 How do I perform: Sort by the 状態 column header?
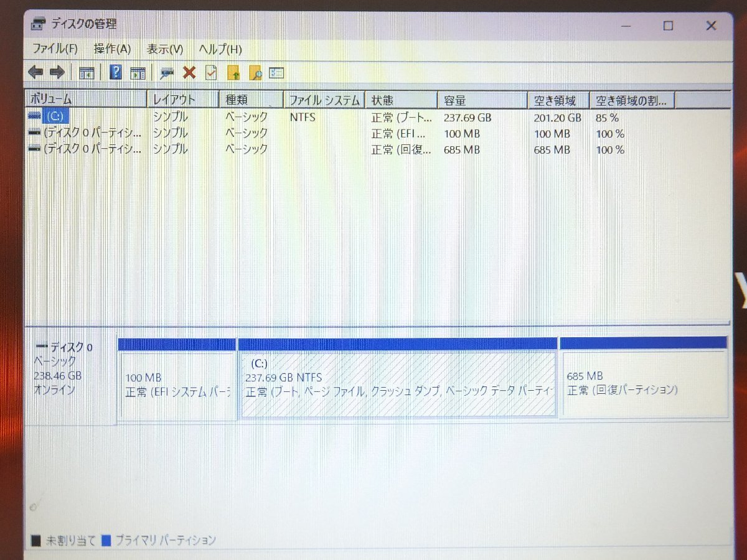pyautogui.click(x=402, y=100)
